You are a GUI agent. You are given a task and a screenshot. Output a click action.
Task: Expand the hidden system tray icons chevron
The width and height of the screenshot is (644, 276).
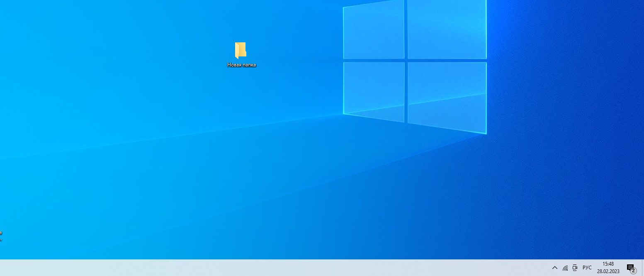point(554,268)
